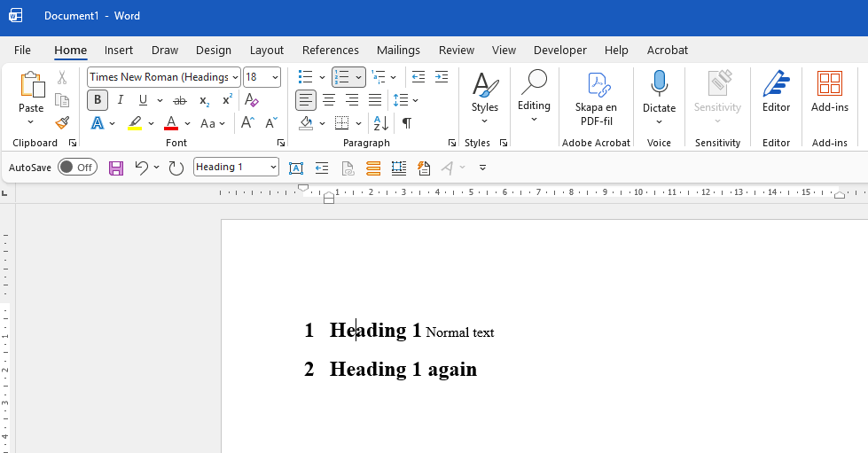Go to the References tab
This screenshot has width=868, height=453.
(x=330, y=51)
